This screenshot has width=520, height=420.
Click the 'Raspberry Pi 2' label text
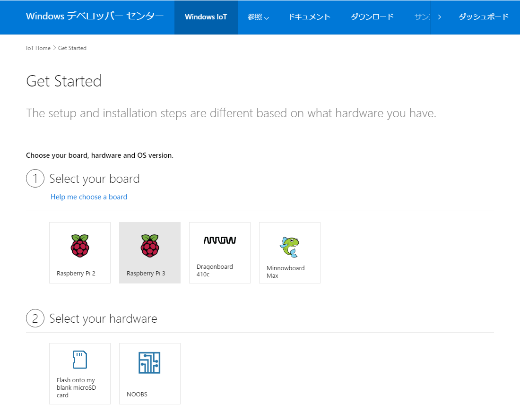(x=76, y=273)
